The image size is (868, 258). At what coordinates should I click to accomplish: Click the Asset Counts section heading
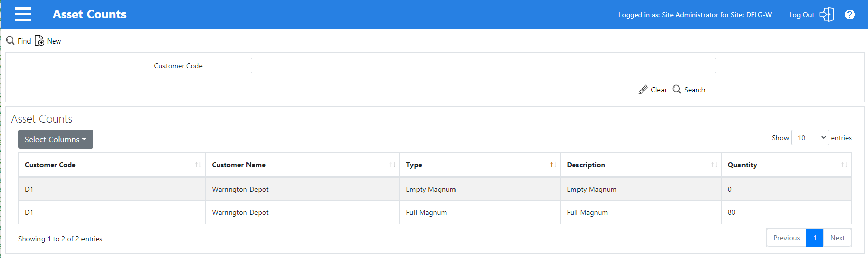pyautogui.click(x=42, y=119)
